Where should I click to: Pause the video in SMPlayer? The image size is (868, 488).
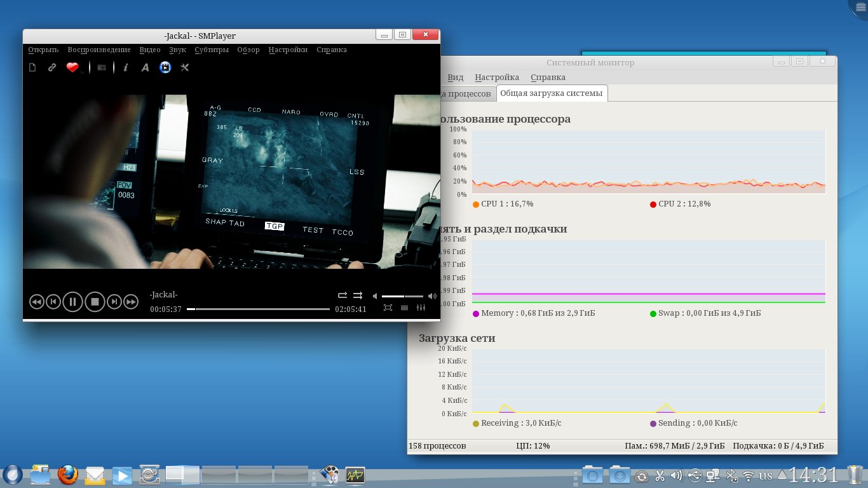coord(72,302)
